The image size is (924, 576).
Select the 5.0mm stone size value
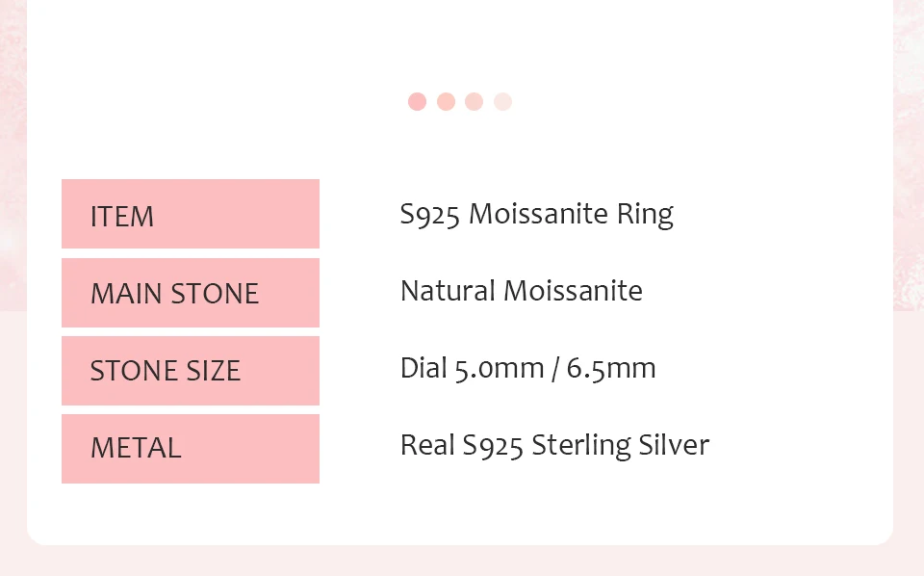pyautogui.click(x=500, y=369)
